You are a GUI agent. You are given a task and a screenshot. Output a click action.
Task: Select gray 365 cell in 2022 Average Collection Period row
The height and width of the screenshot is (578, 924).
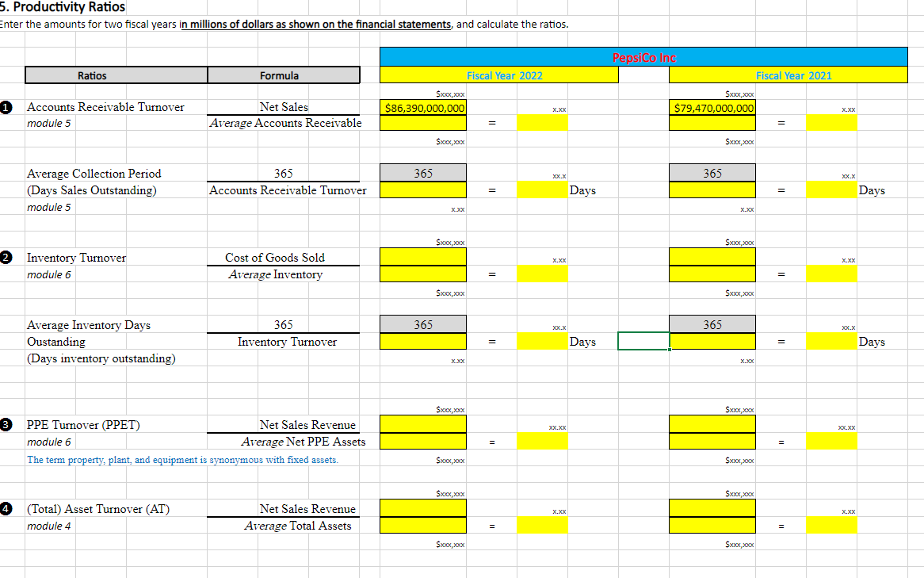coord(423,174)
